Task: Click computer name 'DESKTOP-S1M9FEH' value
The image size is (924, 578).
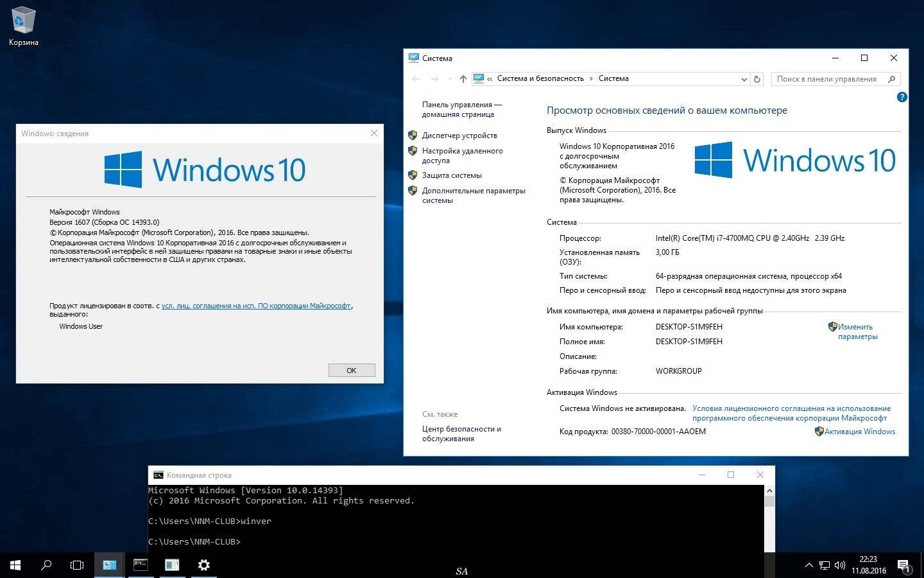Action: click(689, 327)
